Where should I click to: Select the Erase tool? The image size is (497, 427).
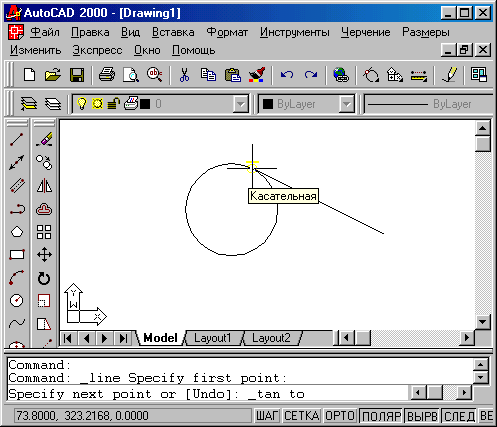point(44,139)
